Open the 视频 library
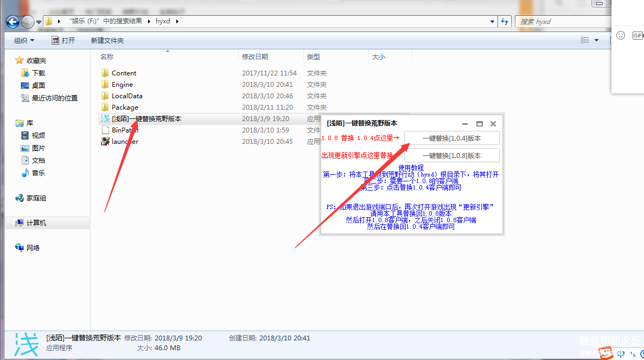644x360 pixels. pyautogui.click(x=38, y=135)
